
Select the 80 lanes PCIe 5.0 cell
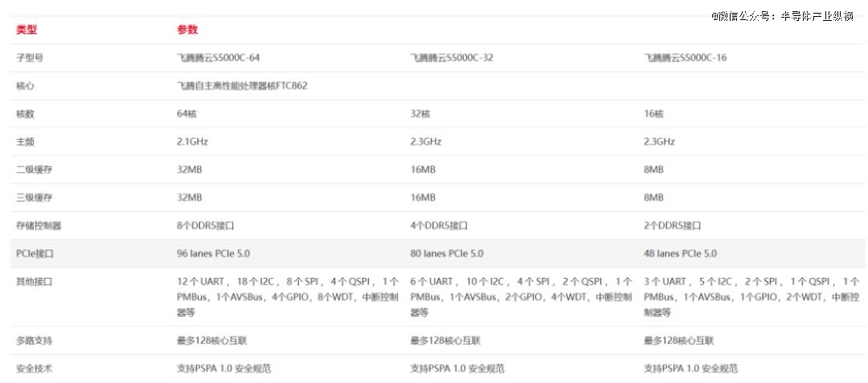pyautogui.click(x=447, y=255)
